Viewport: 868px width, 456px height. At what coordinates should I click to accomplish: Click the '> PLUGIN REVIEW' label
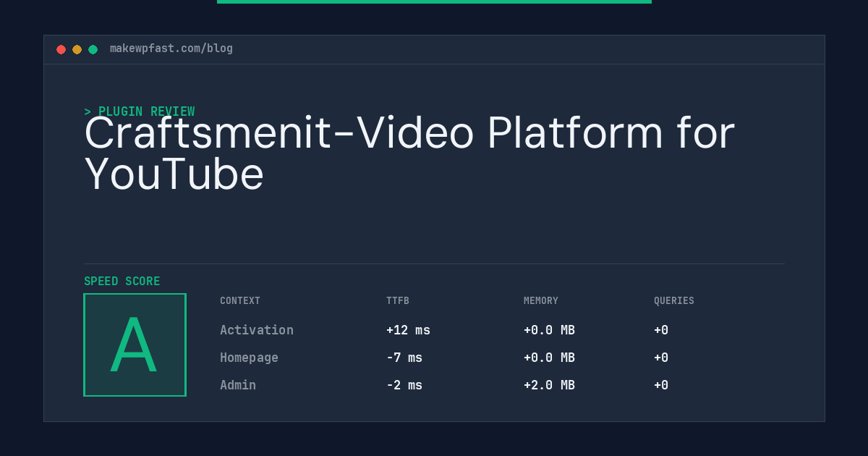(x=140, y=111)
